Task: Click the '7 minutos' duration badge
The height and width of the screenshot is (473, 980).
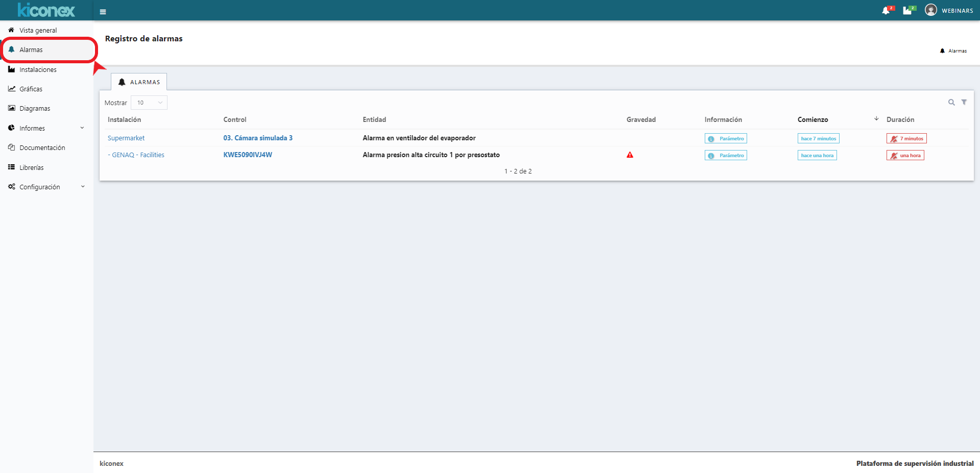Action: (906, 139)
